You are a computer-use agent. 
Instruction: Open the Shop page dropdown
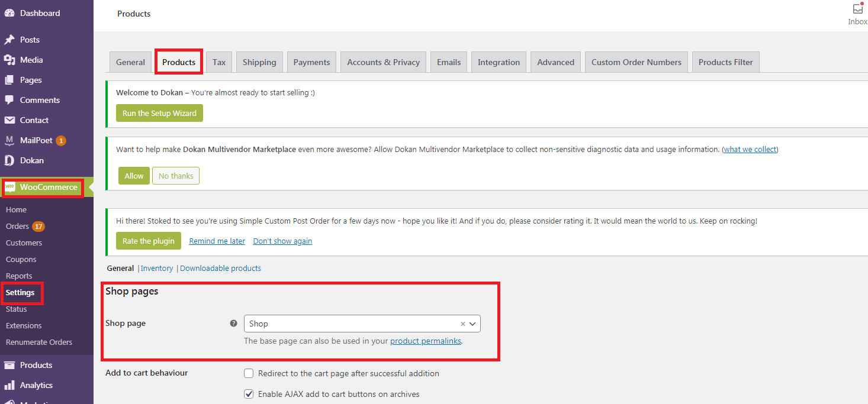(x=362, y=324)
